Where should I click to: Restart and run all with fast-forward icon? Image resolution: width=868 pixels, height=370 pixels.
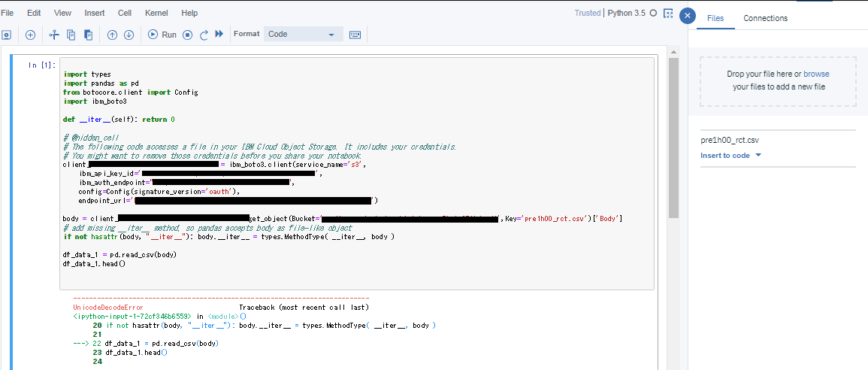pos(219,35)
